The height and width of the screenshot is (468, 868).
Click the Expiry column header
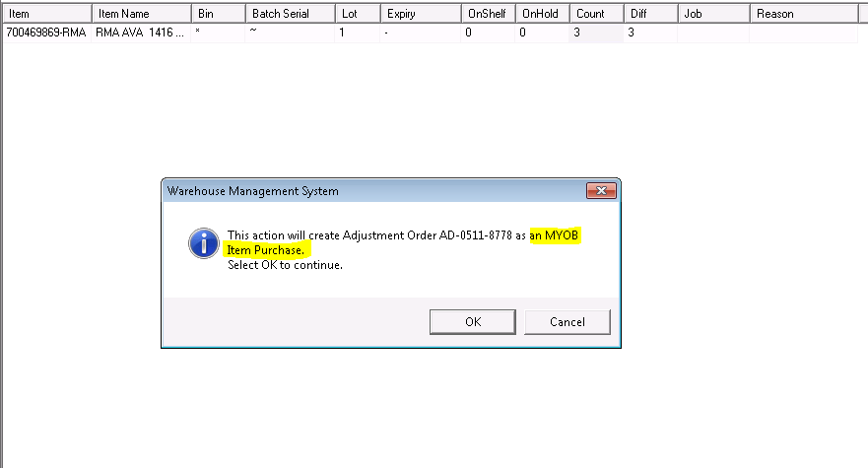pyautogui.click(x=421, y=14)
